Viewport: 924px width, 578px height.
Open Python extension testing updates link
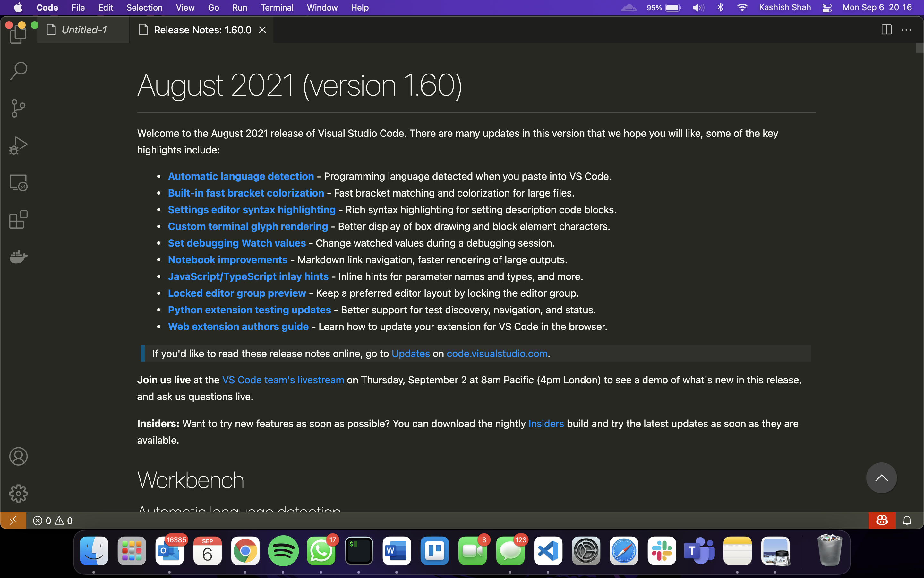249,310
